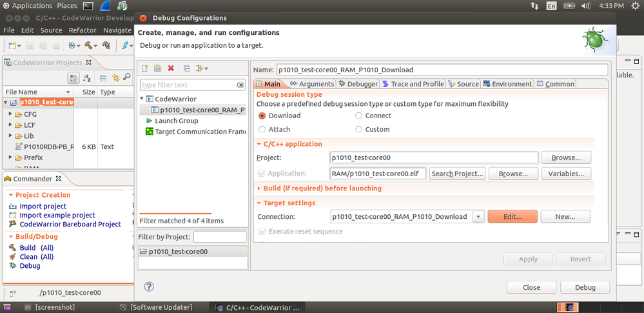Viewport: 644px width, 313px height.
Task: Select the Custom debug session radio
Action: pyautogui.click(x=359, y=129)
